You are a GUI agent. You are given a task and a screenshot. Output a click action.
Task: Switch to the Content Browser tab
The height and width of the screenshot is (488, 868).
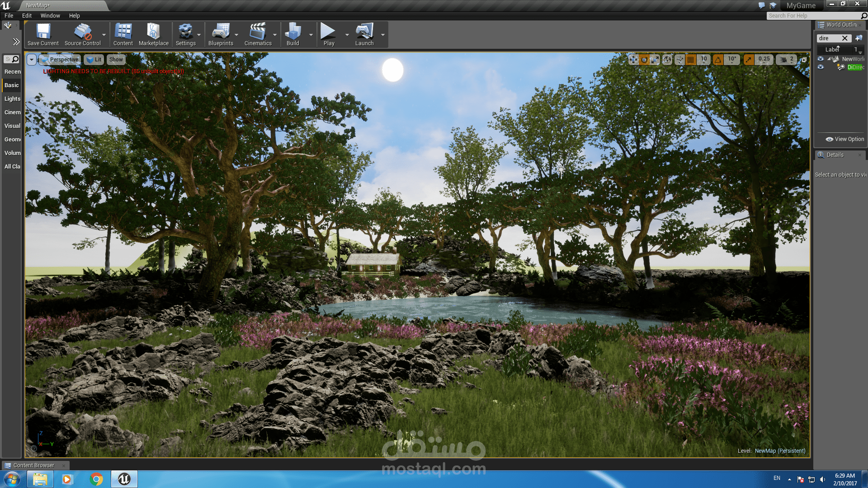point(33,465)
